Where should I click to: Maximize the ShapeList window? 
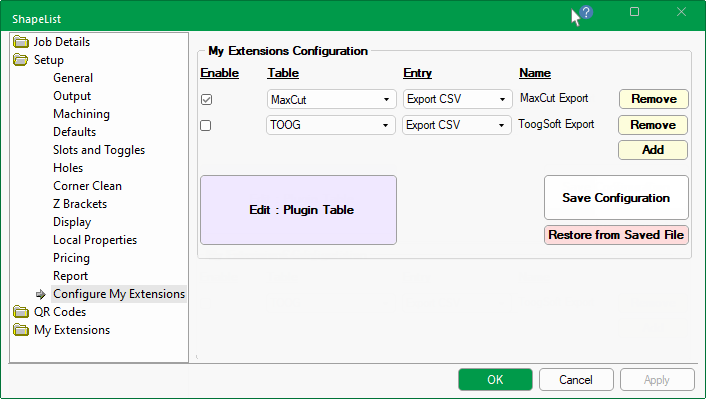(x=634, y=12)
